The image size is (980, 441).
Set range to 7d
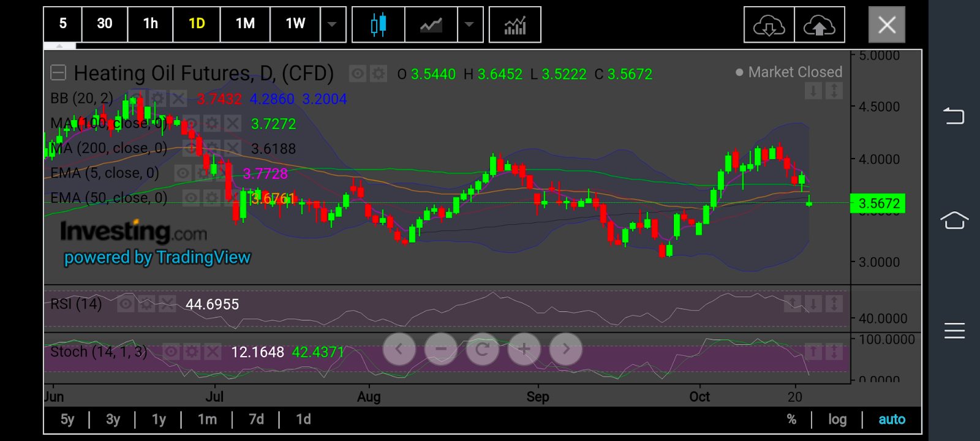(256, 420)
